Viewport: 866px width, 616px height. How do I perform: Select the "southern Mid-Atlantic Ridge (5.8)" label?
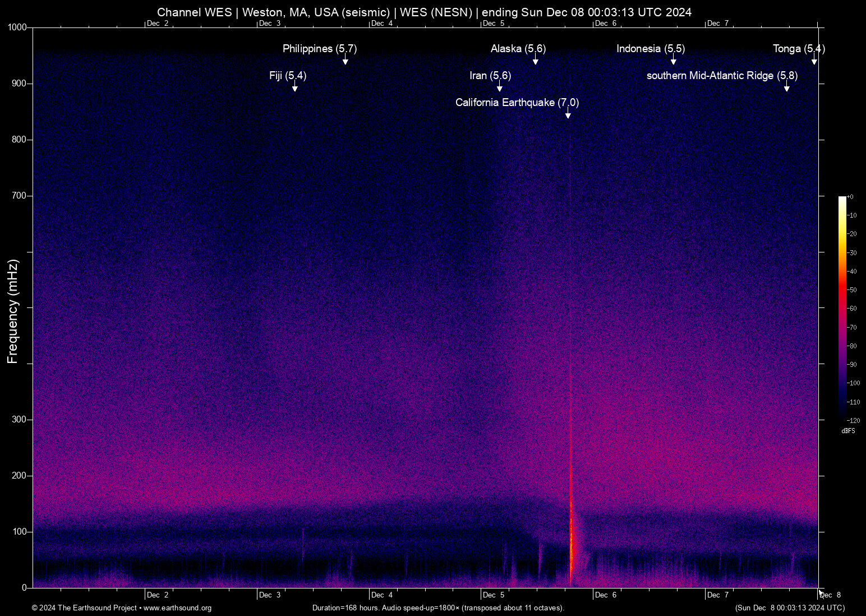722,76
